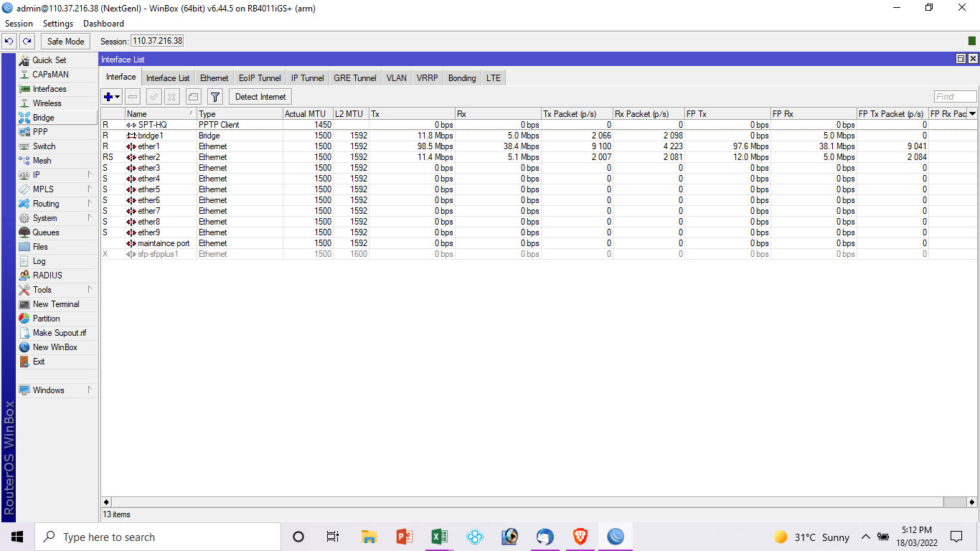
Task: Click the Find search field
Action: (954, 97)
